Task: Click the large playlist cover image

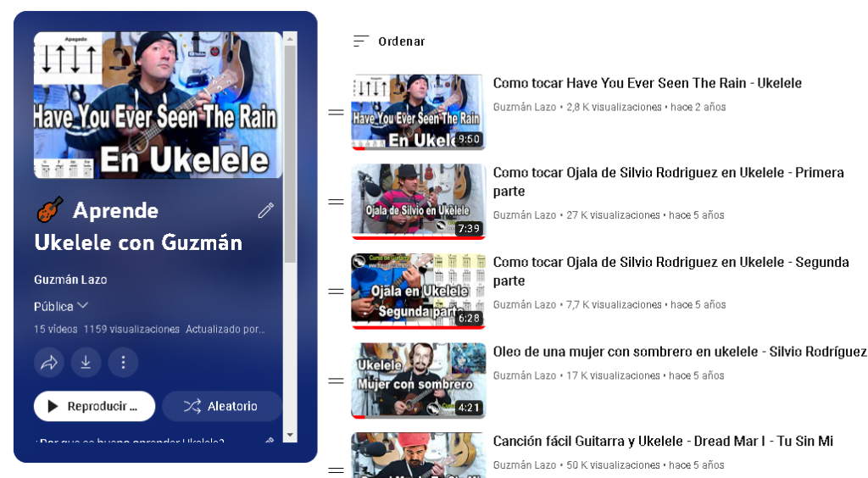Action: [x=158, y=105]
